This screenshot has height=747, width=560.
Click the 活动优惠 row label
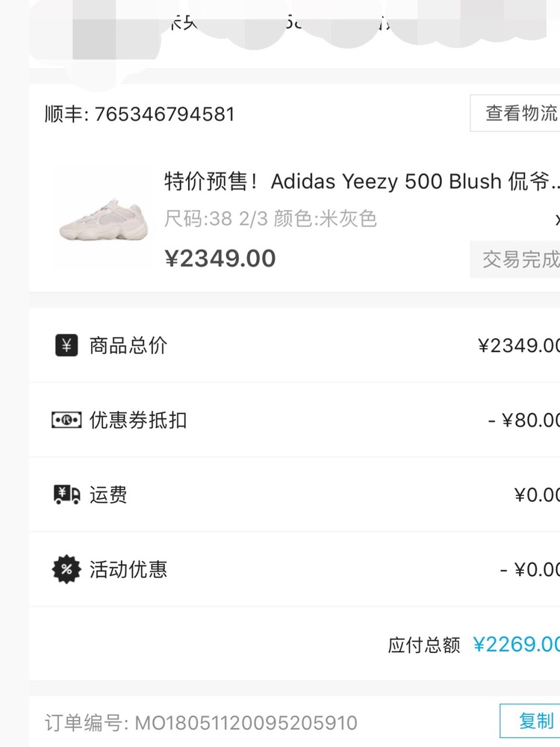tap(128, 569)
